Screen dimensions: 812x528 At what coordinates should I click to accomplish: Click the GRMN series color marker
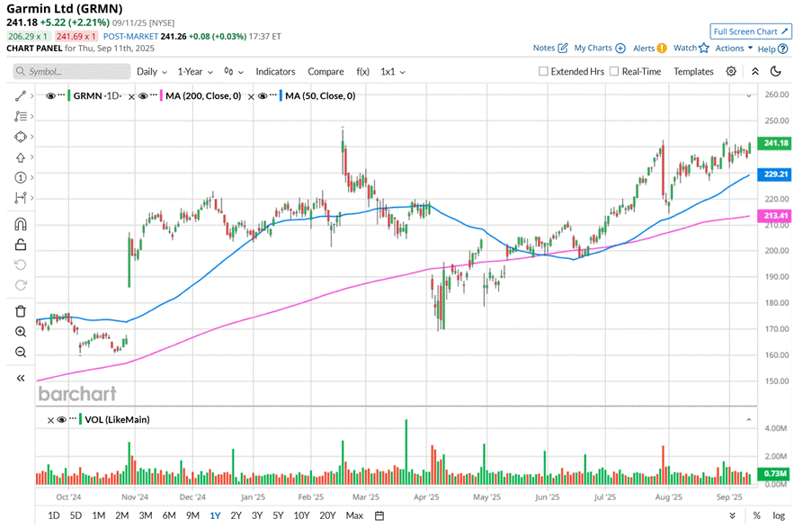[69, 96]
